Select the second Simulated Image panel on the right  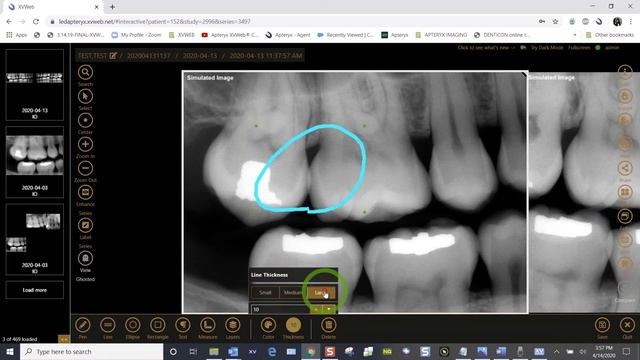(584, 192)
